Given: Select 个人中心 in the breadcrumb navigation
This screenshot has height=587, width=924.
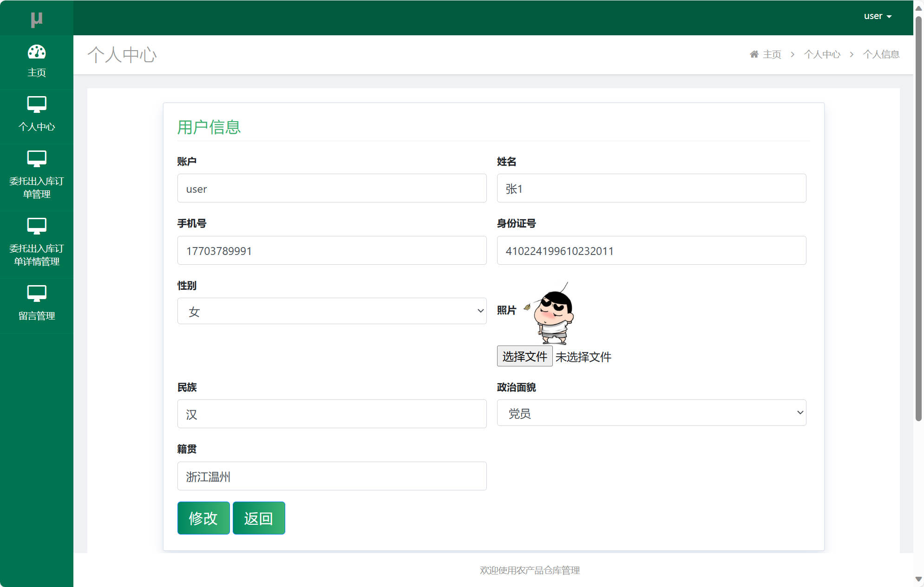Looking at the screenshot, I should click(822, 54).
